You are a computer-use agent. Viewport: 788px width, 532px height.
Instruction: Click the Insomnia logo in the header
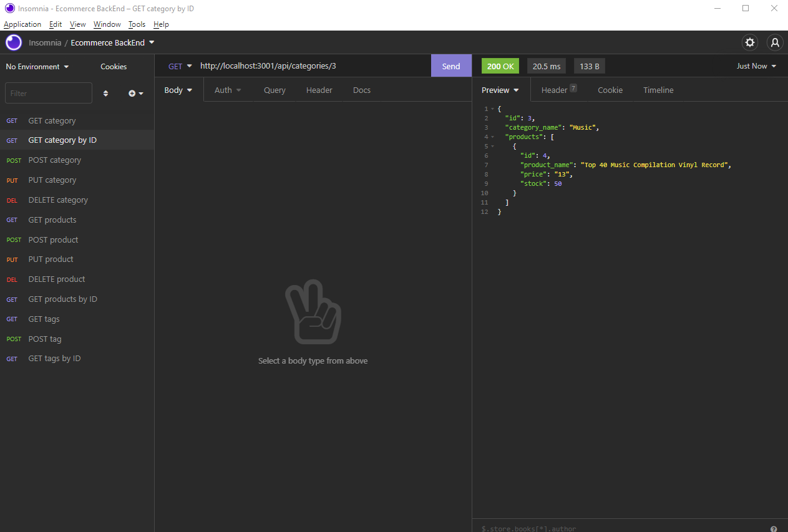point(13,42)
